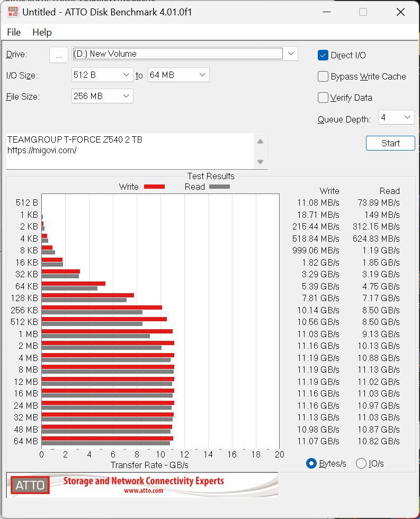The image size is (420, 519).
Task: Click the gray Read legend swatch
Action: pyautogui.click(x=220, y=187)
